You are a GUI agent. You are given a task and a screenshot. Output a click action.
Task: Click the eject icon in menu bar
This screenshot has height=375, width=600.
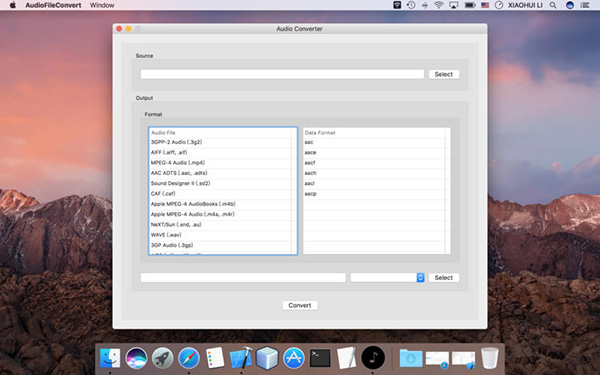tap(425, 5)
